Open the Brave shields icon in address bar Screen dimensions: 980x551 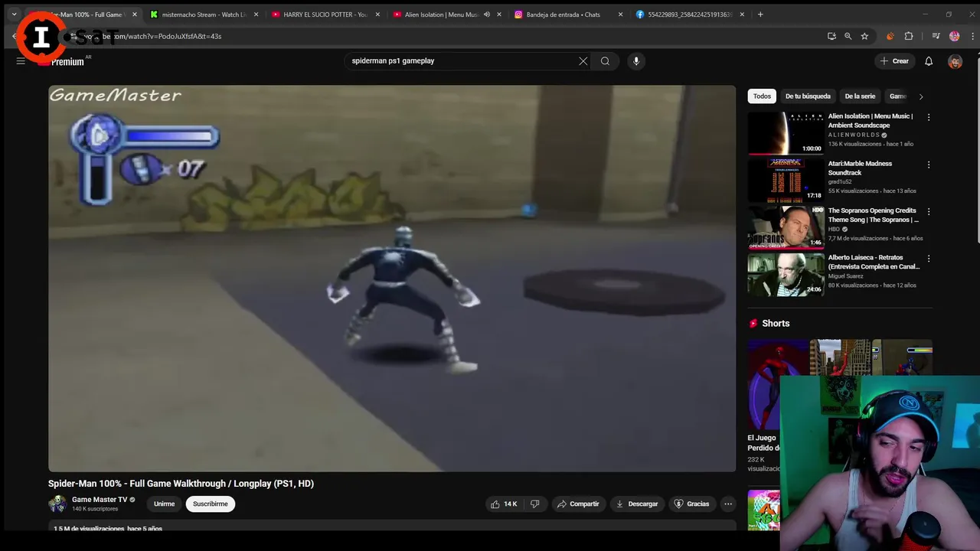click(890, 36)
